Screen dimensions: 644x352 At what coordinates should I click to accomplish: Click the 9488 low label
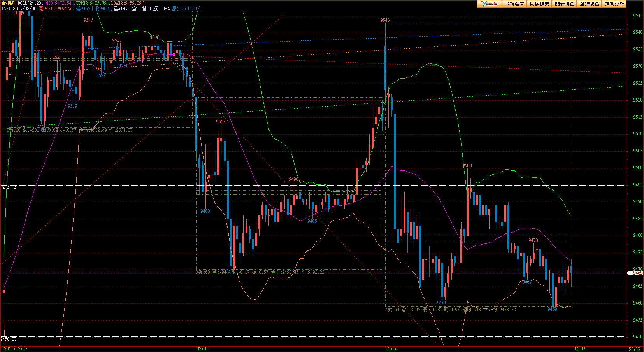click(x=205, y=211)
